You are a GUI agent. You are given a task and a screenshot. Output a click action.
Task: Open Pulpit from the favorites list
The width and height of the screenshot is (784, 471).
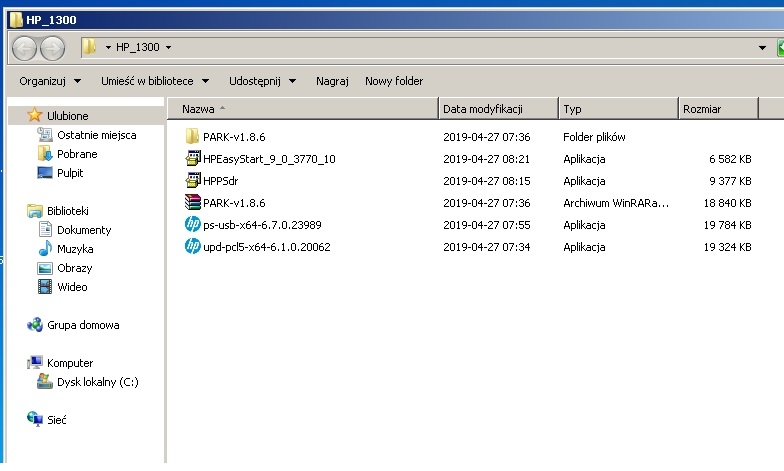click(70, 173)
